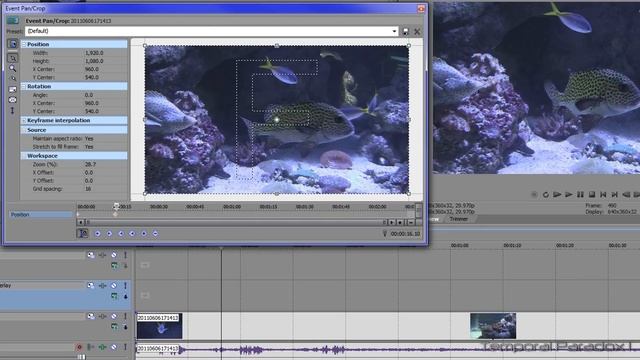
Task: Click Go to End in preview transport
Action: pos(614,195)
